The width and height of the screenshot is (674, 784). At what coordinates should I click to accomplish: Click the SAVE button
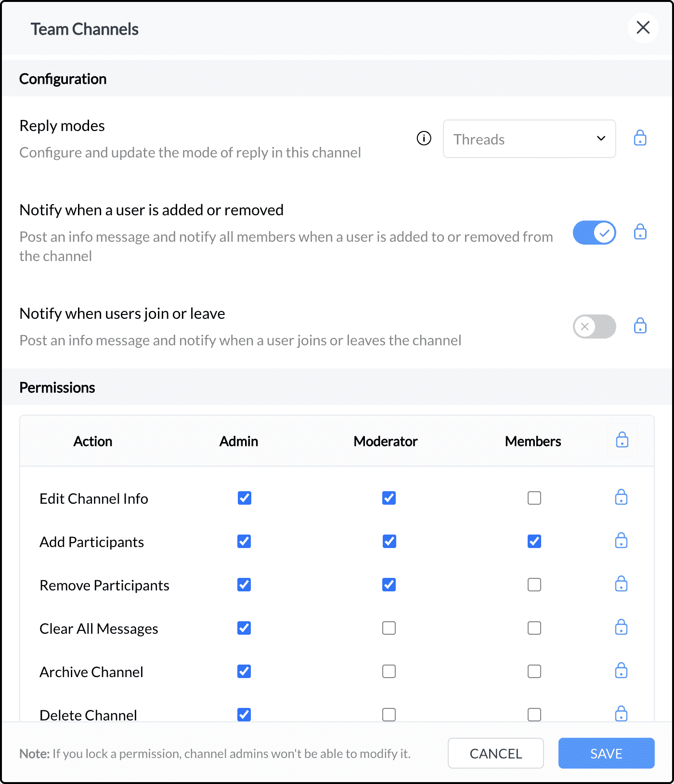coord(606,753)
